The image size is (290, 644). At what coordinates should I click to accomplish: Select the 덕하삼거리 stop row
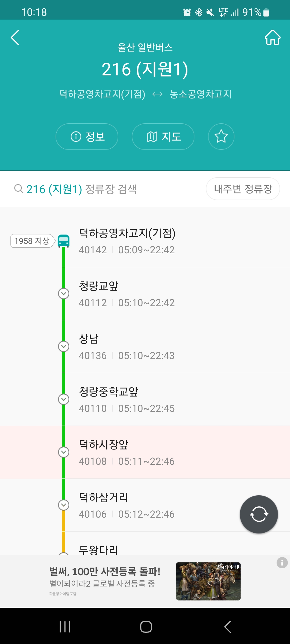click(150, 505)
